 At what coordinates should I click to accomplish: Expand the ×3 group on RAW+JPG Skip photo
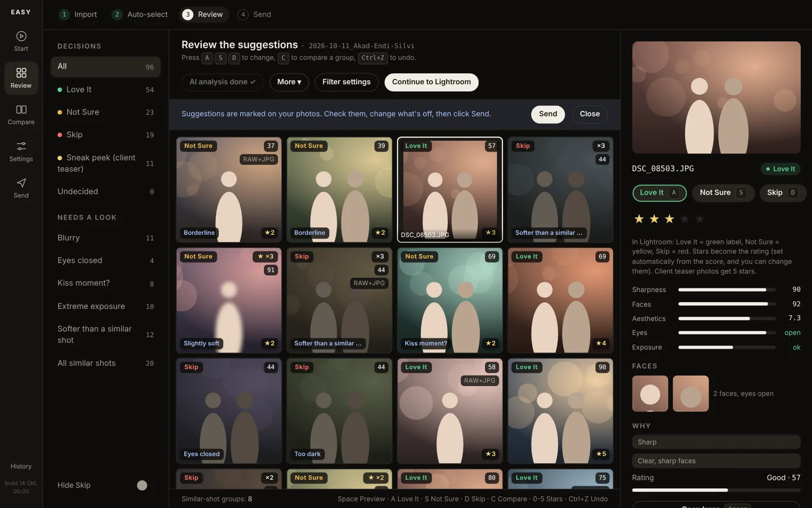(x=380, y=257)
